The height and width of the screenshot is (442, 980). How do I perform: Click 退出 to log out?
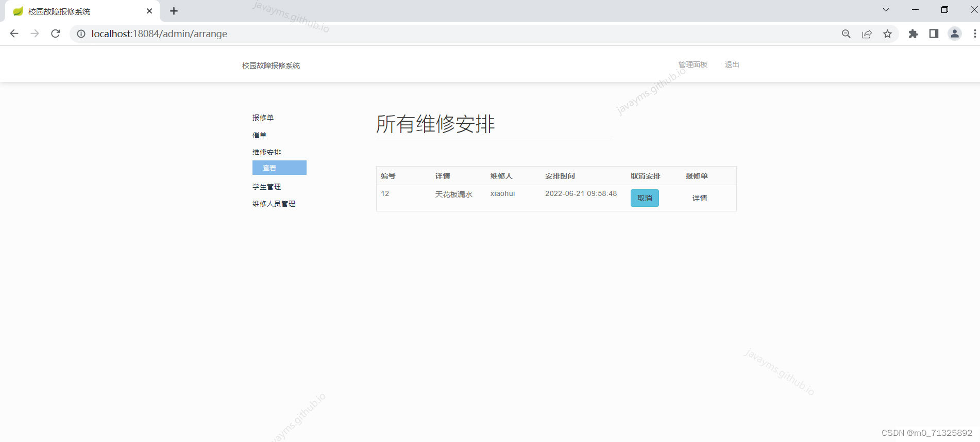(732, 64)
